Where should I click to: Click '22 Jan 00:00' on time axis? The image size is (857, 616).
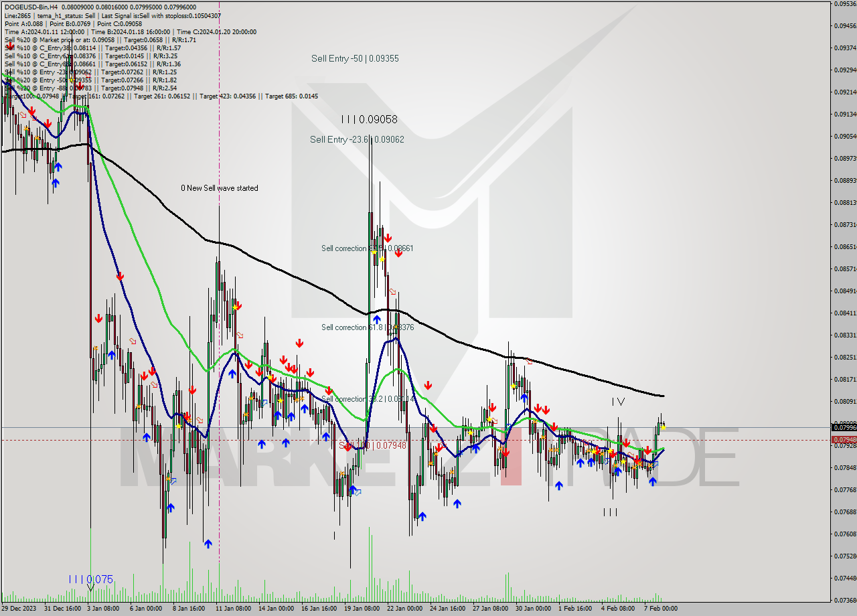click(405, 609)
